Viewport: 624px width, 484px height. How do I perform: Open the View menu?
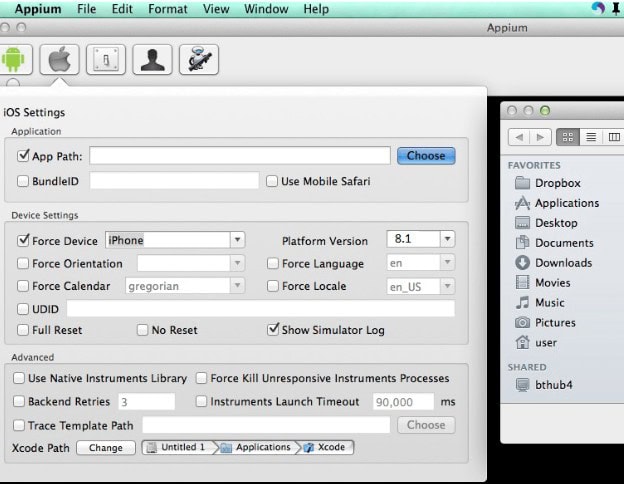[x=216, y=9]
